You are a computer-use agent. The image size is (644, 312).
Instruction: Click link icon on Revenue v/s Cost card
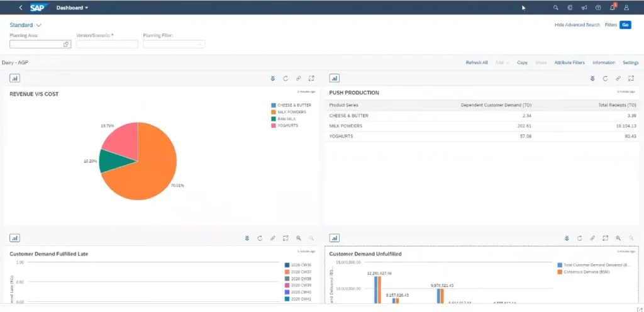(299, 79)
